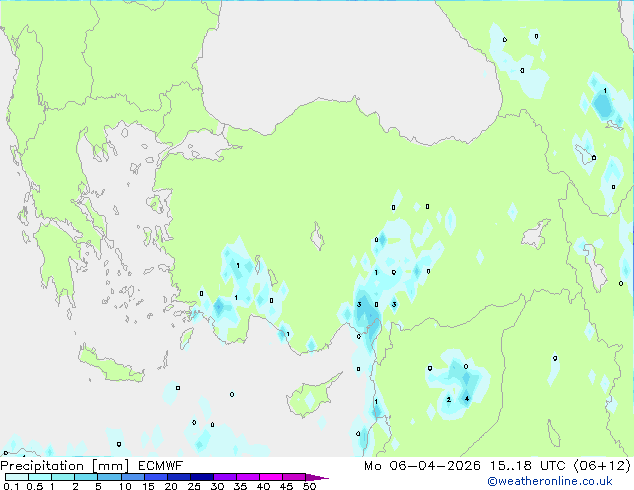Choose the 10–15 mm legend color box

[x=132, y=477]
